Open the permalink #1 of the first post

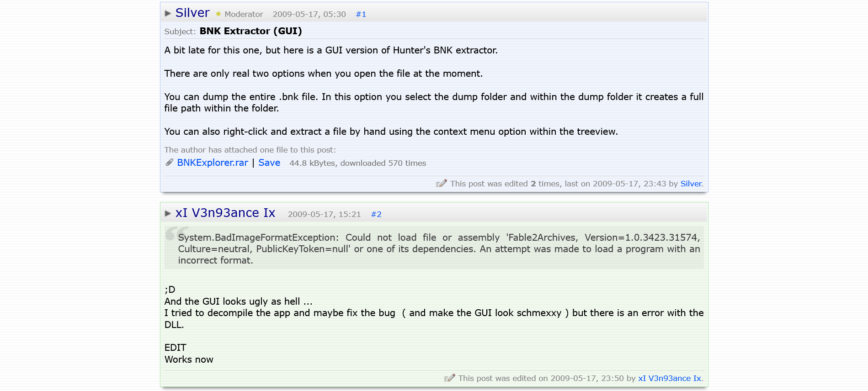[361, 14]
